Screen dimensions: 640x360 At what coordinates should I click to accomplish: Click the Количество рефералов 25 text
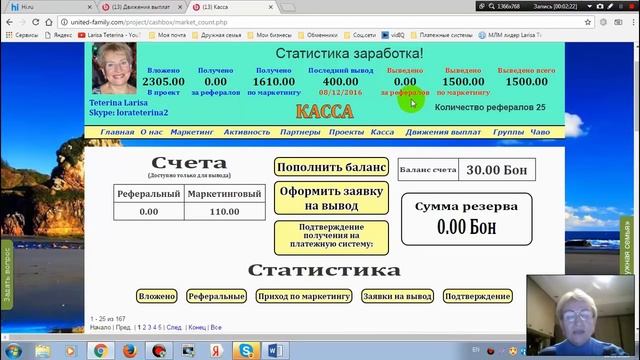[x=490, y=107]
